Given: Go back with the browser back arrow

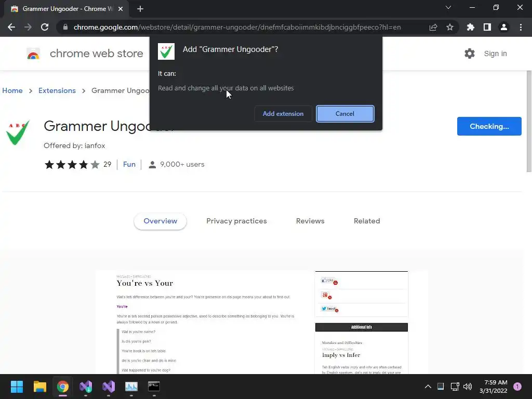Looking at the screenshot, I should point(11,27).
